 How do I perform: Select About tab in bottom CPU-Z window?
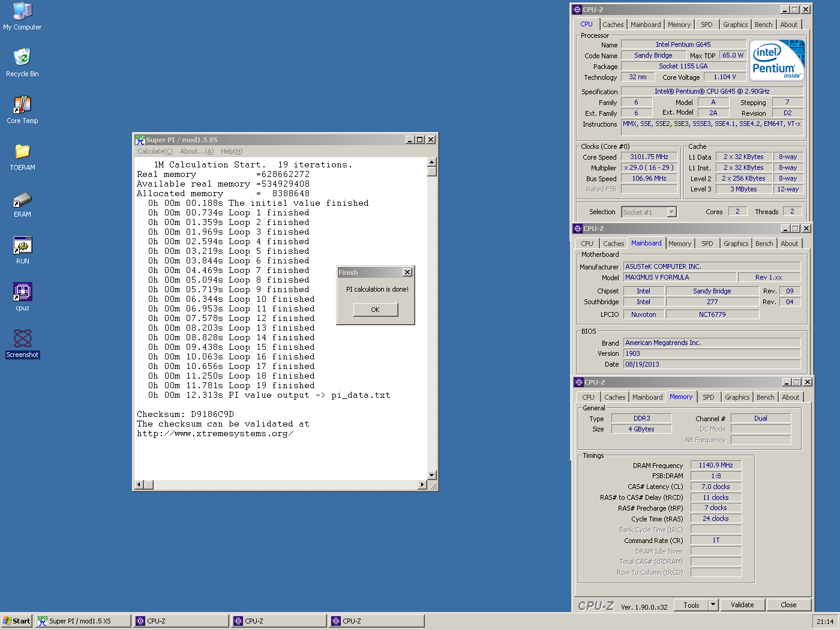(x=791, y=397)
